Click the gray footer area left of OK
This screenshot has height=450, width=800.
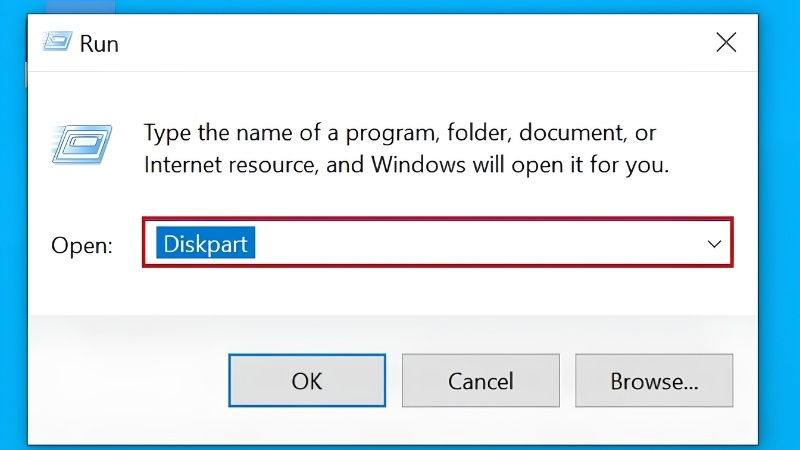[128, 381]
